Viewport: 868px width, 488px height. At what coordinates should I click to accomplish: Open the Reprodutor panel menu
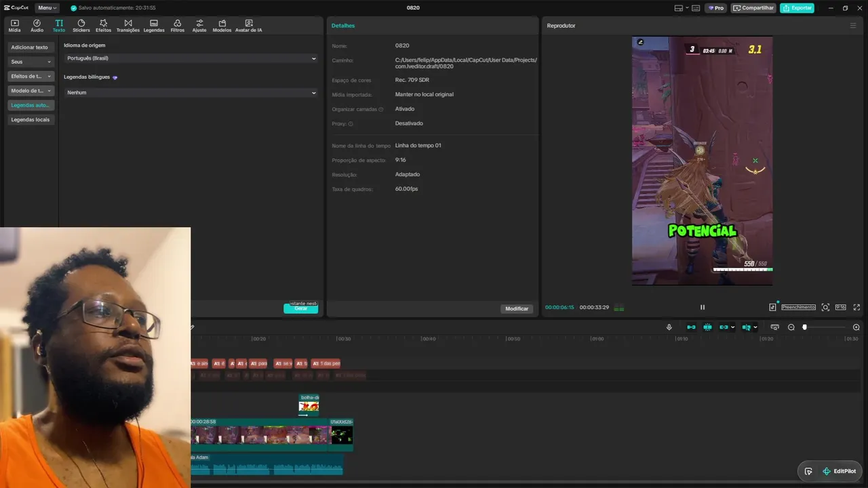click(853, 26)
